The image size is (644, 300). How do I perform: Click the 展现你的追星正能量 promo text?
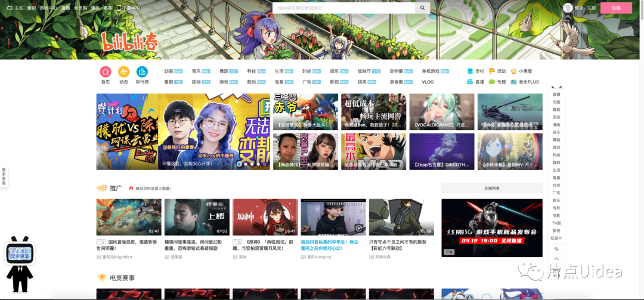point(153,188)
